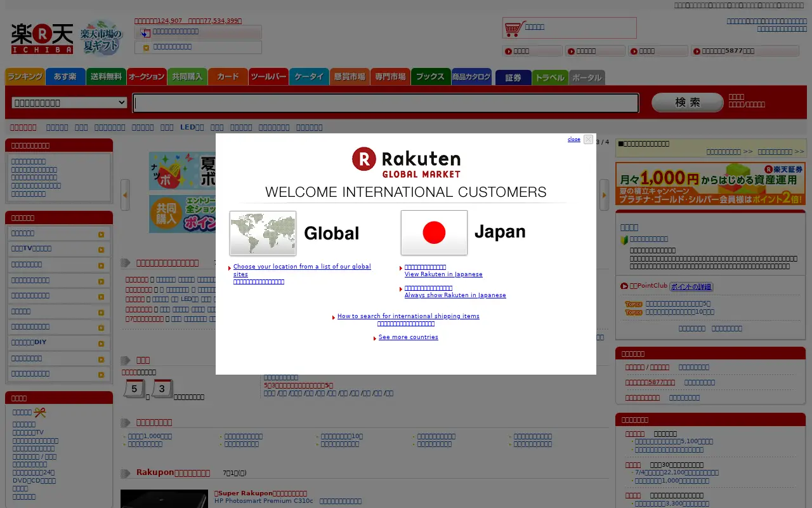Select the 送料無料 tab

106,77
